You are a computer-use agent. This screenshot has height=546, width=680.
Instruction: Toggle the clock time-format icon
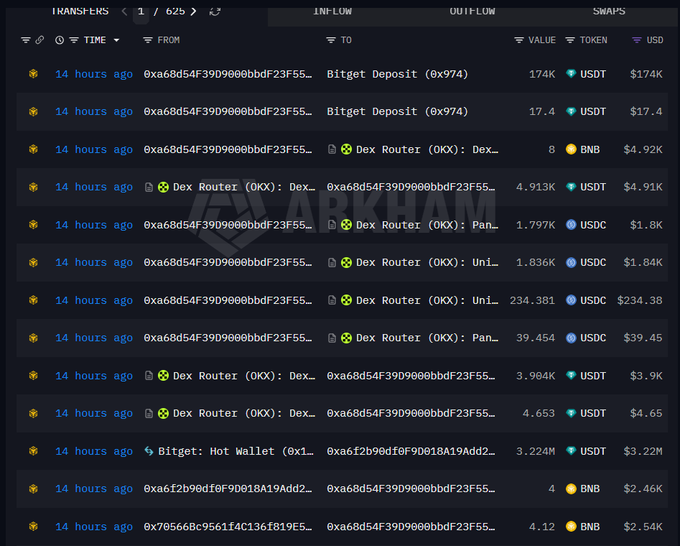(x=59, y=40)
